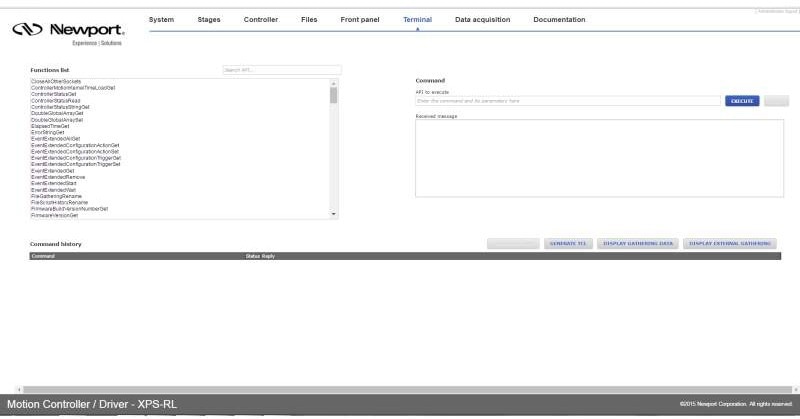This screenshot has width=800, height=419.
Task: Select EventExtendedWait function
Action: tap(53, 190)
